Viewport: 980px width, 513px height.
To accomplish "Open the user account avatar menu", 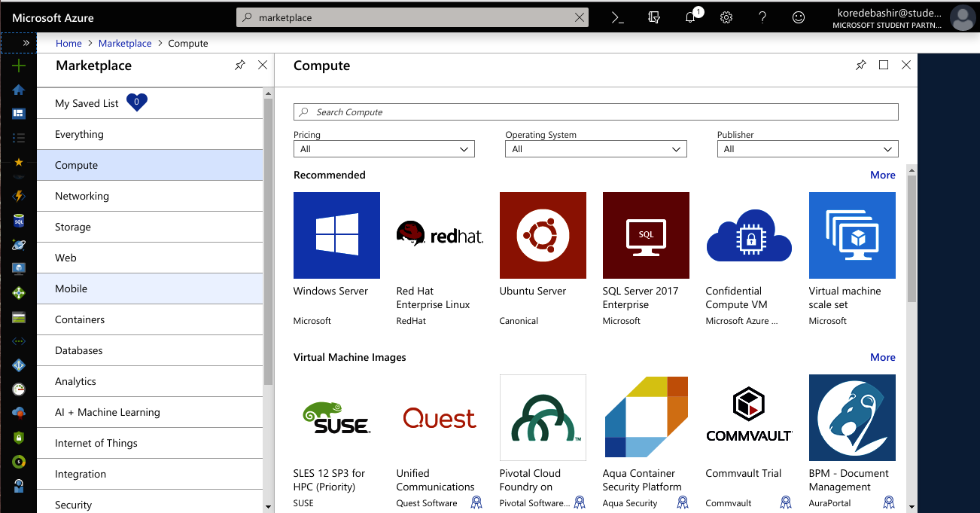I will point(962,17).
